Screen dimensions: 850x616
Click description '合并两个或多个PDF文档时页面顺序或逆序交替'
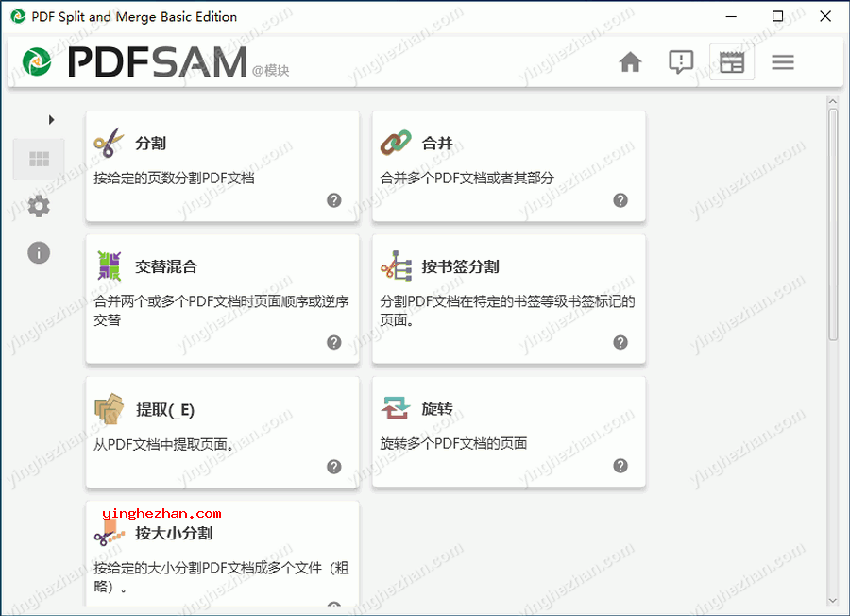(221, 311)
